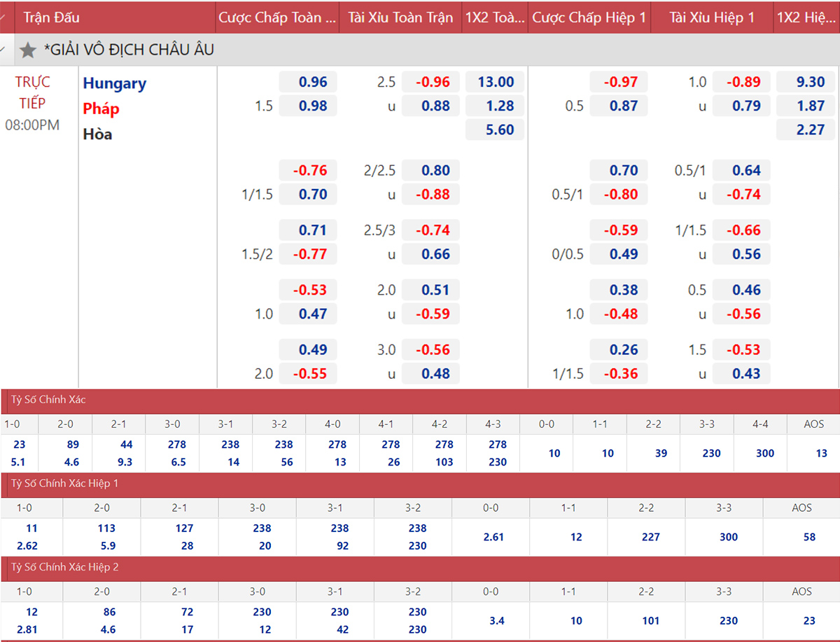This screenshot has width=840, height=642.
Task: Select first-half draw odds 2.27
Action: click(x=810, y=130)
